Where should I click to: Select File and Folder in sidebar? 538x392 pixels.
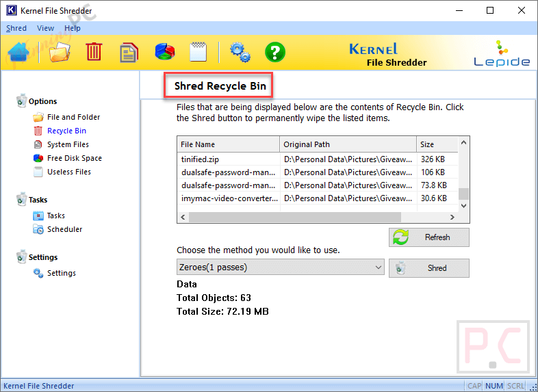coord(66,117)
